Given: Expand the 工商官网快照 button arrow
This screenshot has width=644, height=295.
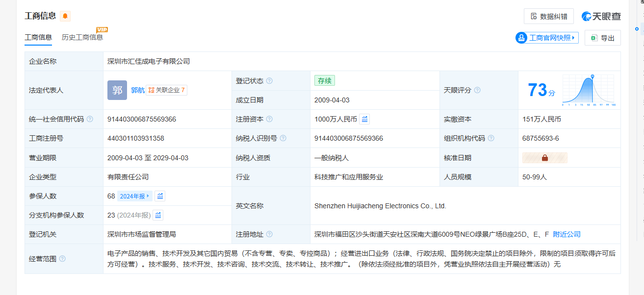Looking at the screenshot, I should (x=574, y=38).
